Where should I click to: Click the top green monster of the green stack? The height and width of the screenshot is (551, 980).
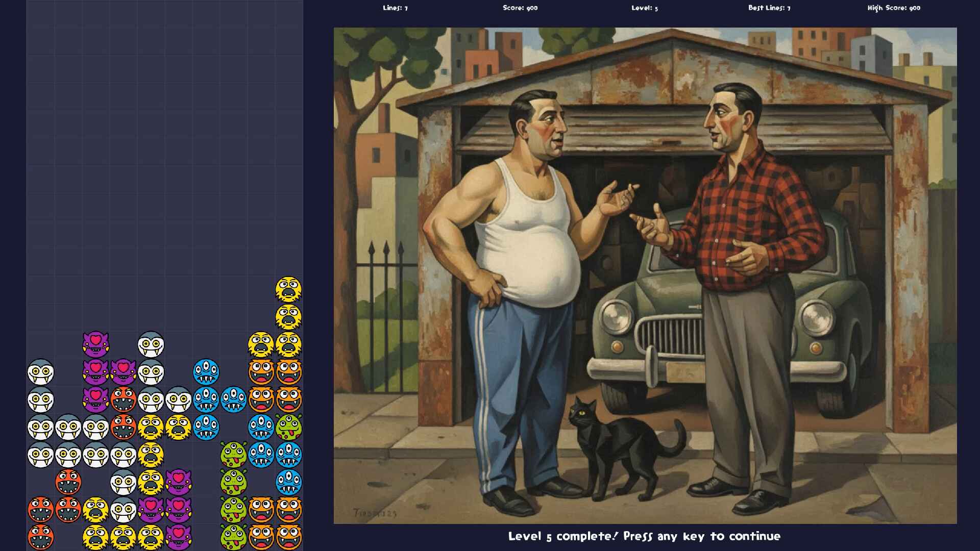[233, 455]
